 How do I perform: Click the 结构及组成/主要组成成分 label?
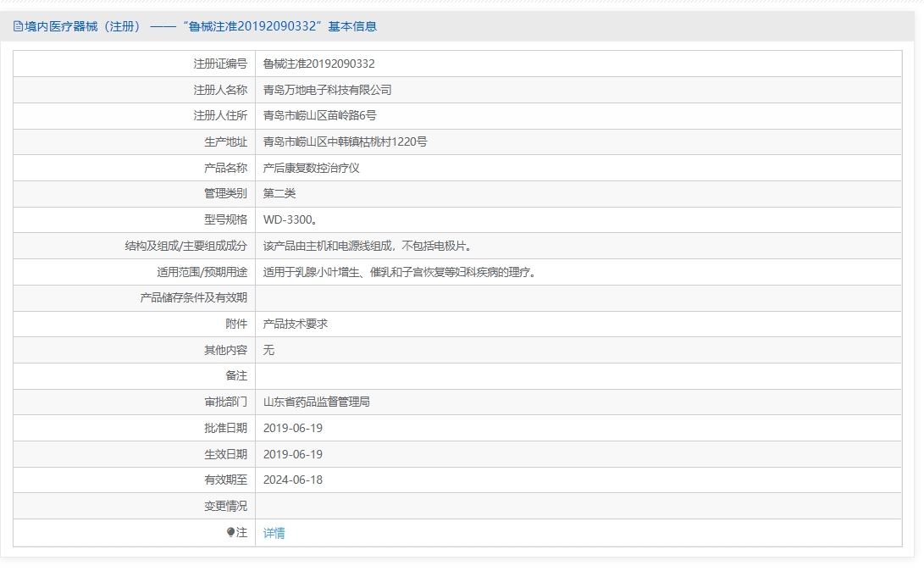click(x=186, y=246)
